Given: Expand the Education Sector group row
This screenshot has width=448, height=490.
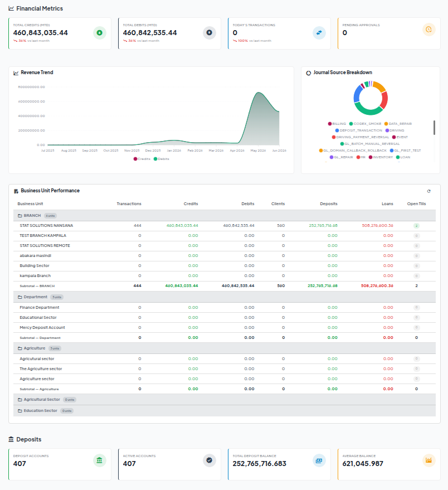Looking at the screenshot, I should pos(225,411).
